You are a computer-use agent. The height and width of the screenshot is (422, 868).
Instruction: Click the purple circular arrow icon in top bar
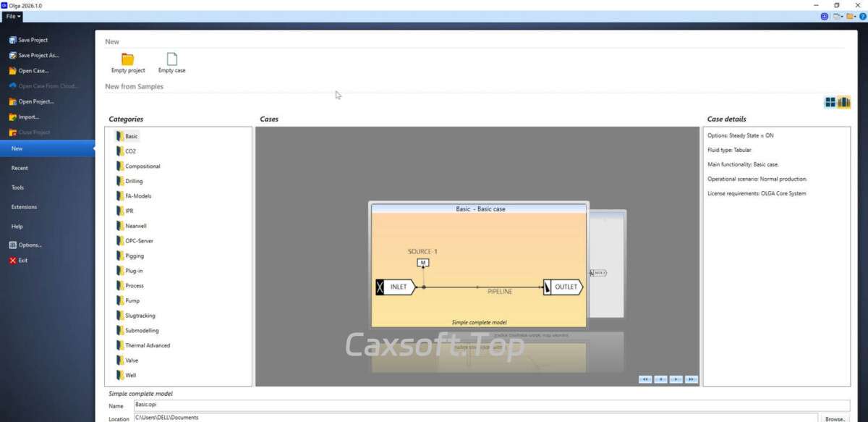[x=825, y=16]
